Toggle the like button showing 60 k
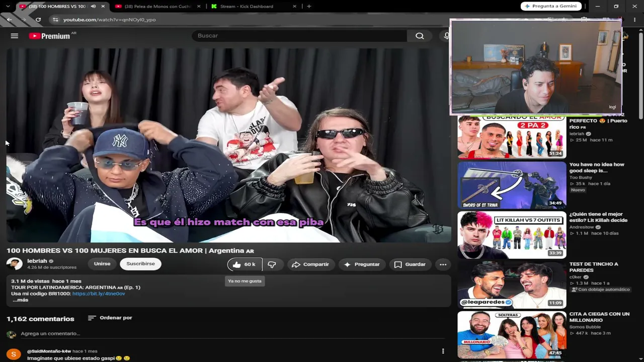This screenshot has height=362, width=644. [x=245, y=264]
